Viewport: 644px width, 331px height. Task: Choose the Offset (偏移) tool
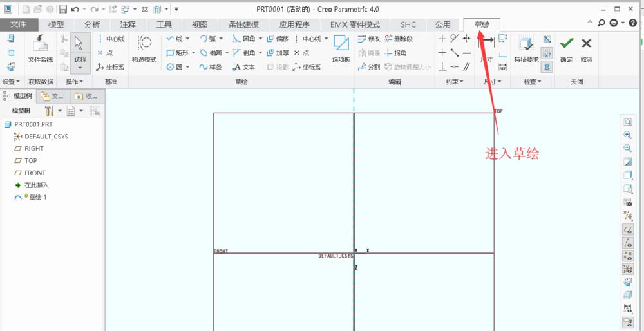tap(277, 39)
